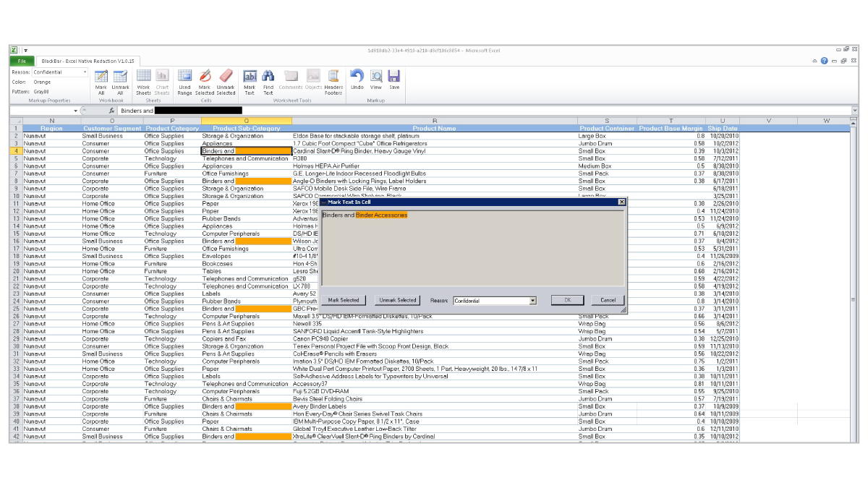
Task: Click the ship date 12/25/2010 cell
Action: click(x=723, y=339)
